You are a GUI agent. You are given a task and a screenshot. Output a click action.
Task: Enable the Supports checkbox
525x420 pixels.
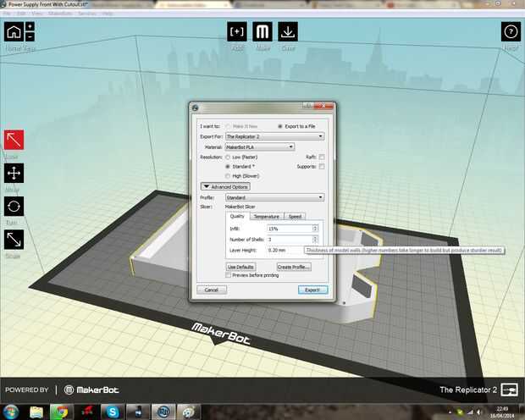322,167
